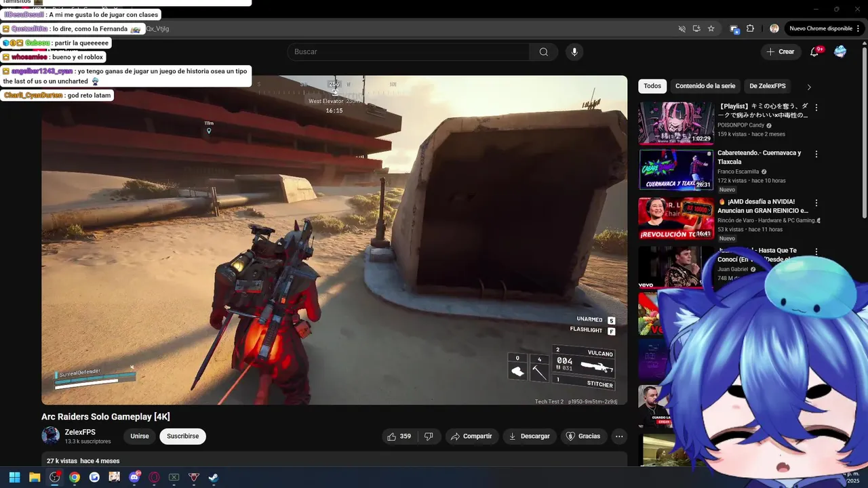Click the Franco Escamilla channel name

point(738,172)
